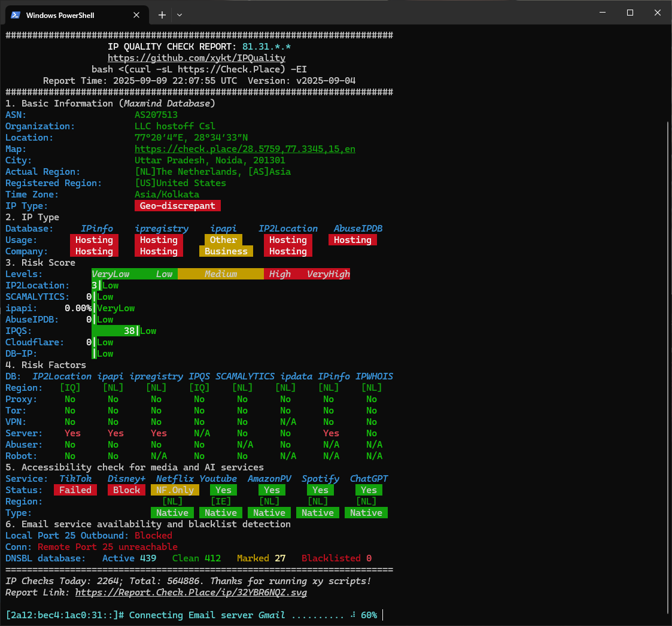The height and width of the screenshot is (626, 672).
Task: Open the github.com/xykt/IPQuality link
Action: 196,58
